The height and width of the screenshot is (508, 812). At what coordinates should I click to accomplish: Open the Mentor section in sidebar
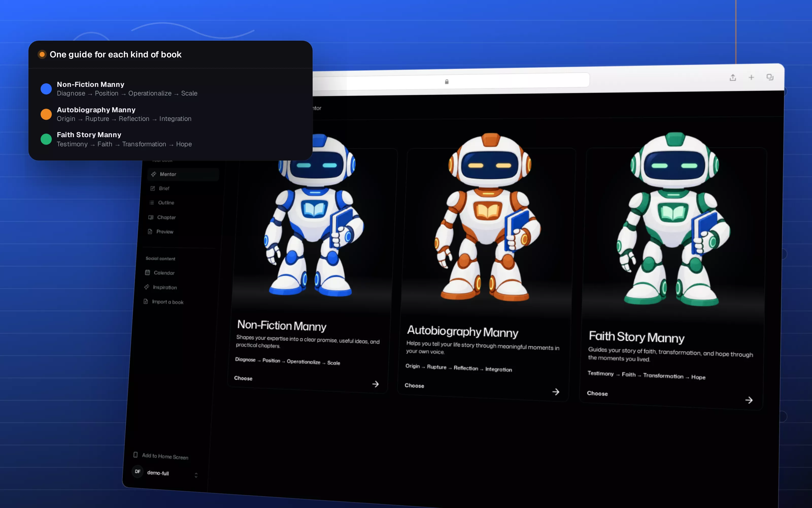(183, 174)
